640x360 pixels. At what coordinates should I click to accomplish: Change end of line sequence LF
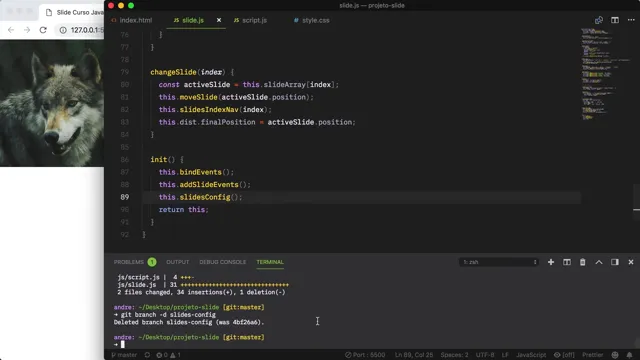[505, 355]
